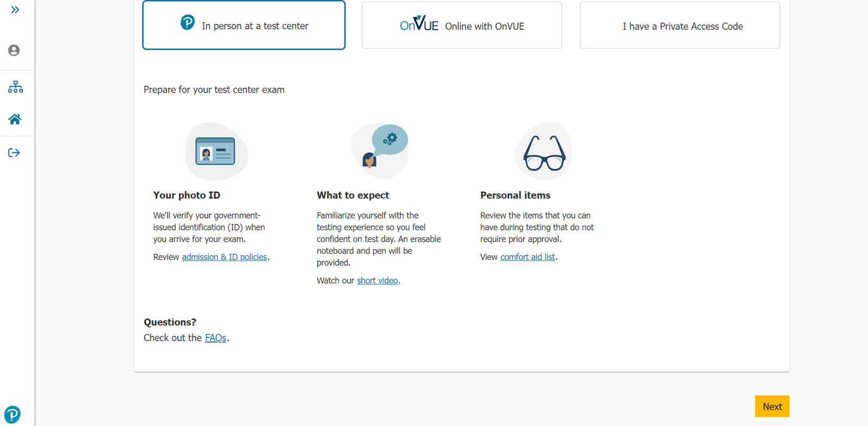Screen dimensions: 868x426
Task: Watch the short video link
Action: click(377, 280)
